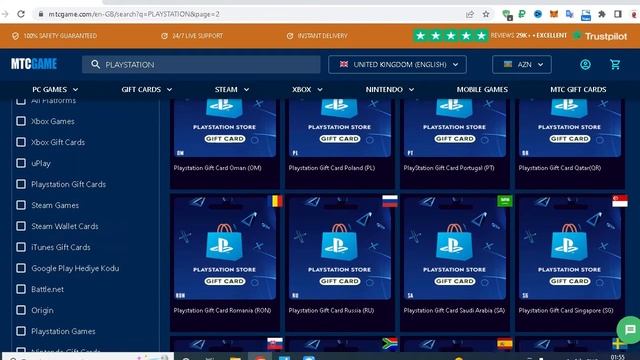The image size is (640, 360).
Task: Tick the Xbox Games checkbox
Action: point(21,121)
